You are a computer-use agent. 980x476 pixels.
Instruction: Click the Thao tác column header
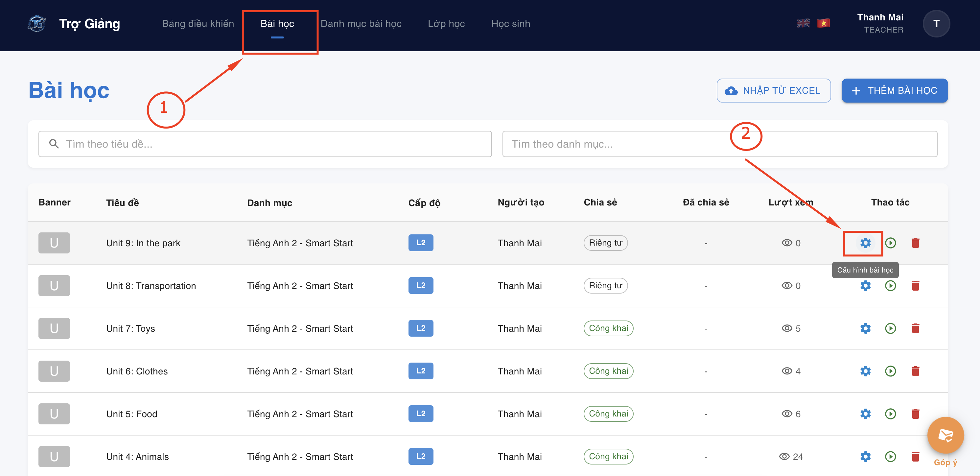coord(890,202)
